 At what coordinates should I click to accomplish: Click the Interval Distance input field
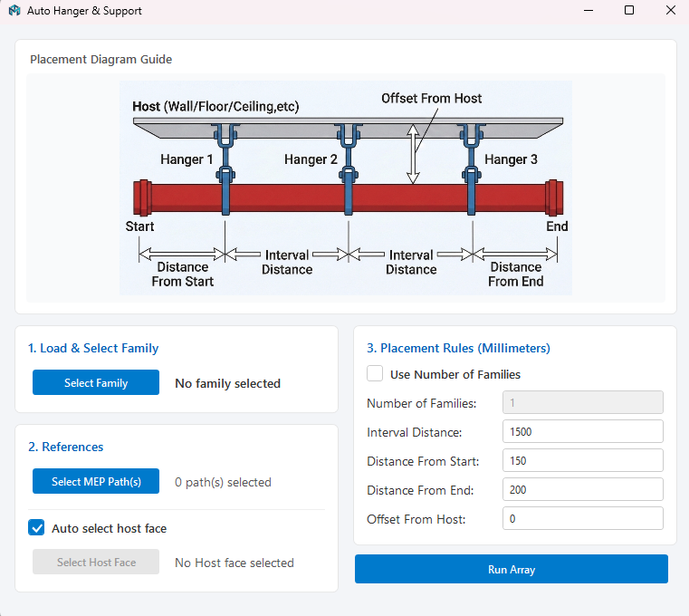pyautogui.click(x=583, y=431)
